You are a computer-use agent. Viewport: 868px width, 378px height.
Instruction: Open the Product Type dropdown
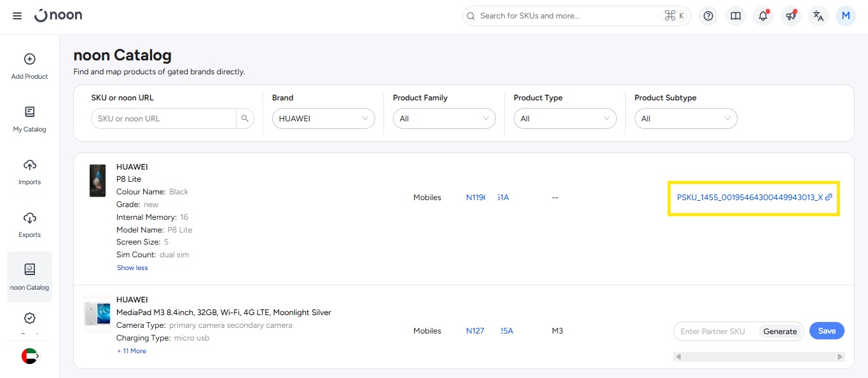coord(565,119)
